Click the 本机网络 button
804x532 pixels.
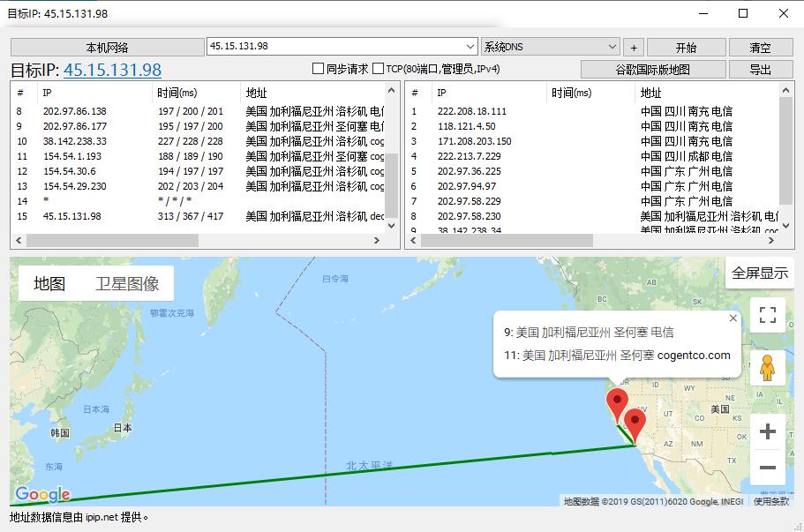coord(107,48)
